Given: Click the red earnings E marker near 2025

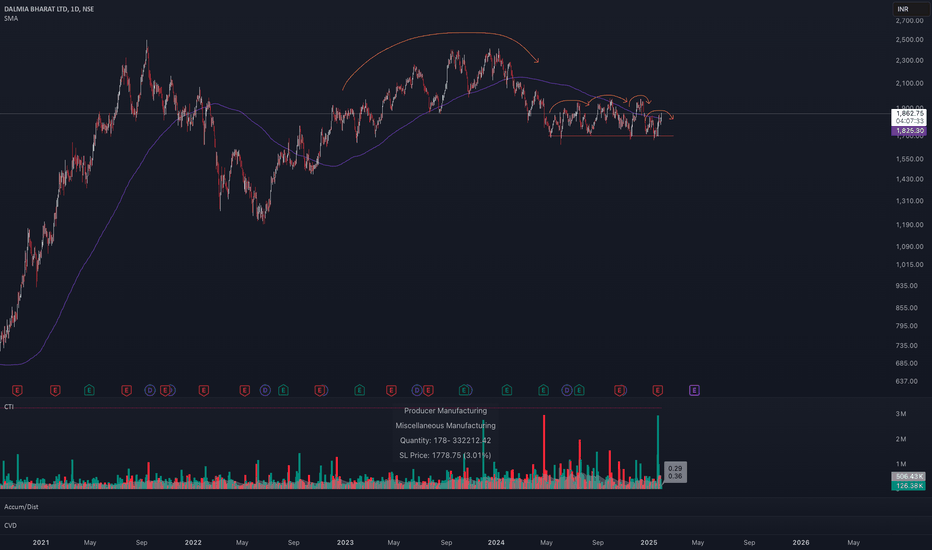Looking at the screenshot, I should 657,391.
